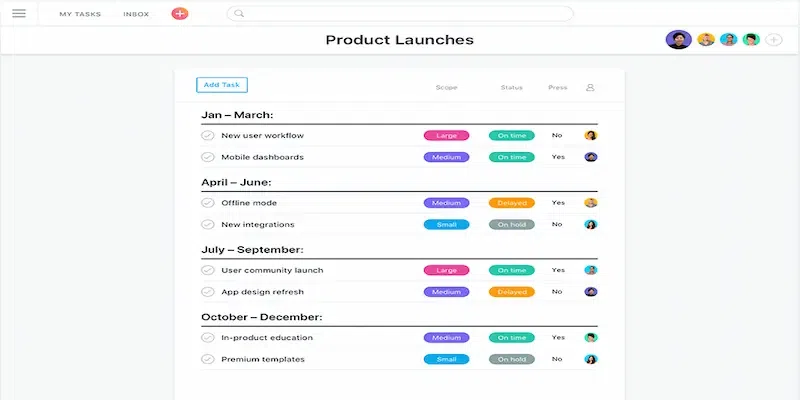This screenshot has width=800, height=400.
Task: Click assignee avatar for Premium templates
Action: 591,359
